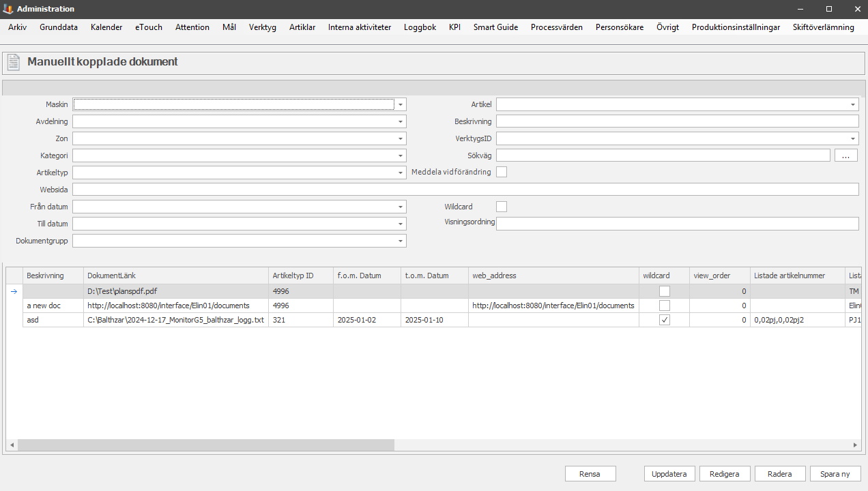This screenshot has width=868, height=491.
Task: Toggle the Wildcard checkbox in the form
Action: tap(502, 206)
